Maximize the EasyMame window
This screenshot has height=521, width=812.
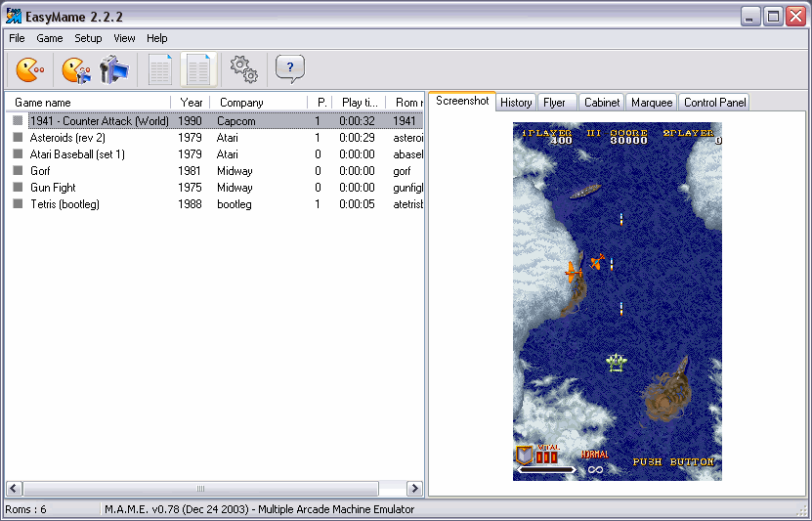pyautogui.click(x=773, y=17)
